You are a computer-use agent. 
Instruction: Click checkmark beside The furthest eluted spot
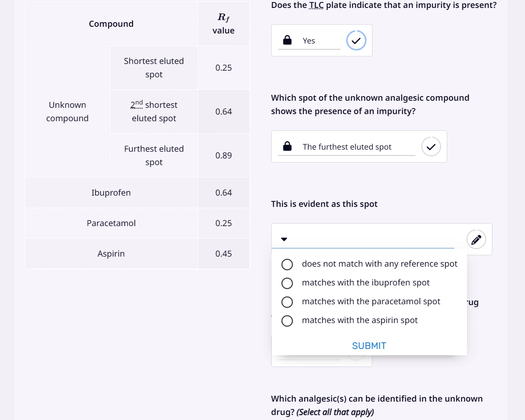click(x=431, y=147)
